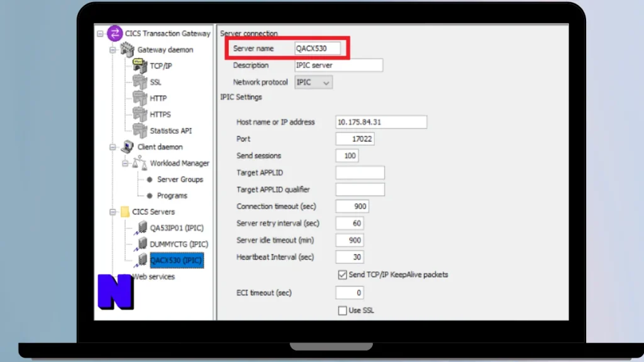Open the Statistics API tree item
The height and width of the screenshot is (362, 644).
point(171,131)
